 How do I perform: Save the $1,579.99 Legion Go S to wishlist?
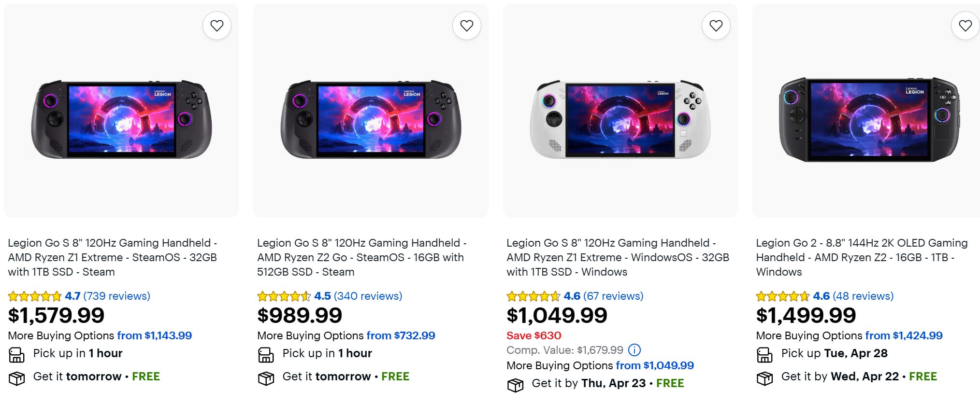[x=217, y=26]
